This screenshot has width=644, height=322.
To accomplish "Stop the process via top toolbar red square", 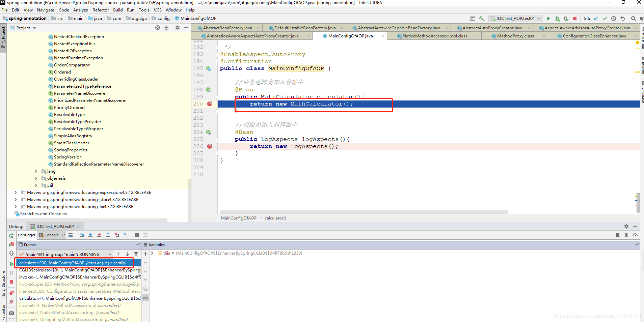I will tap(575, 19).
